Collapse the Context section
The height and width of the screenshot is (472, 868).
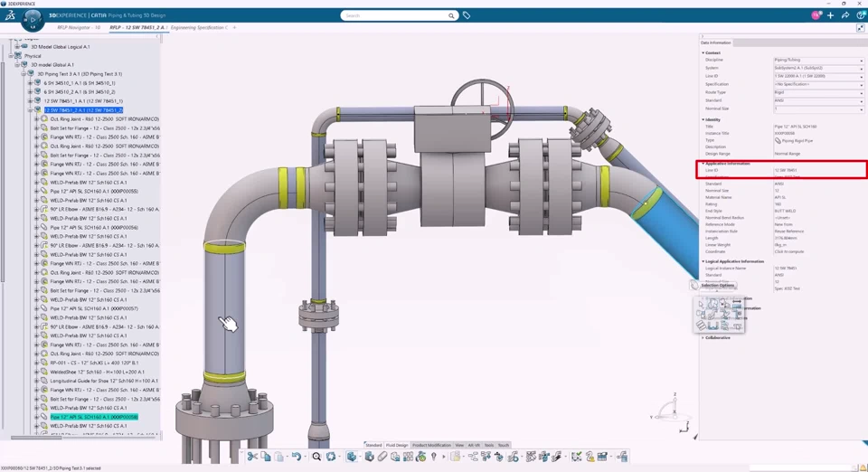[x=703, y=53]
